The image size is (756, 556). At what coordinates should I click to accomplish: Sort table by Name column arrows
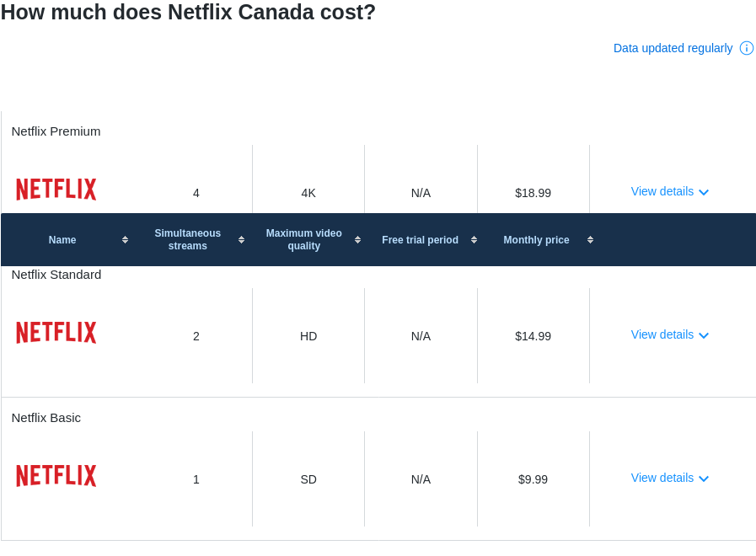coord(125,239)
